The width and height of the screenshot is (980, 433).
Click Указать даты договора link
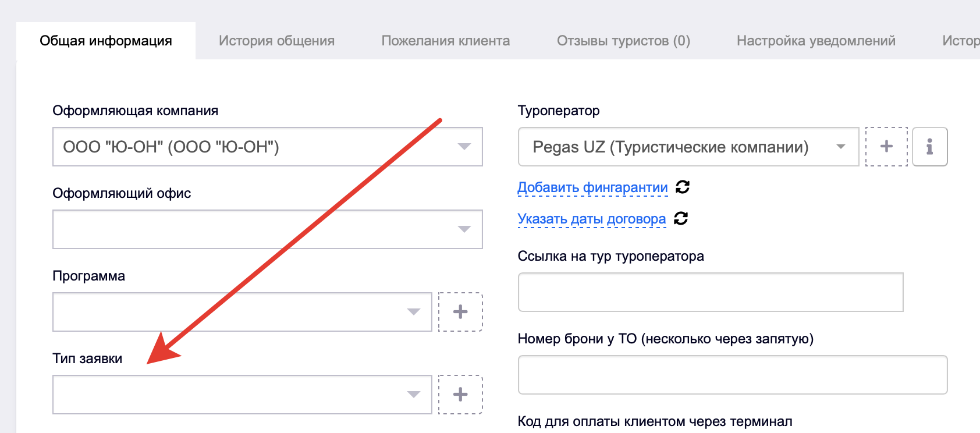click(x=592, y=219)
